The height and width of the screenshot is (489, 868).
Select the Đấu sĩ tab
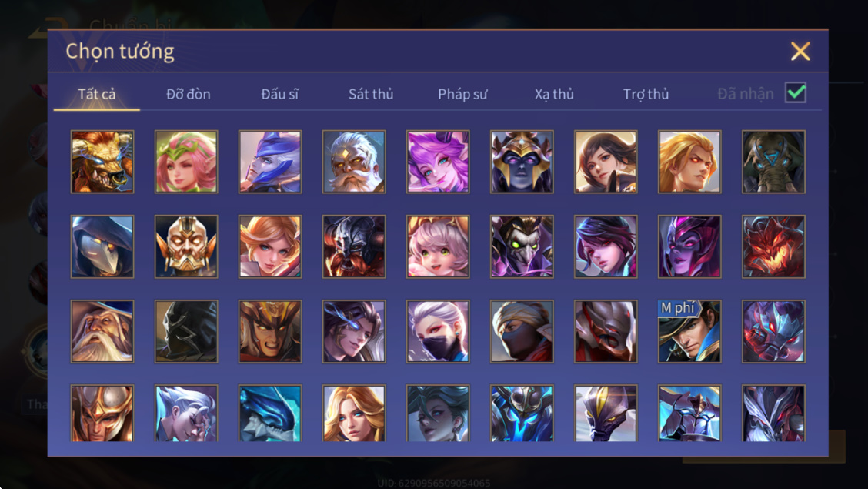point(279,94)
